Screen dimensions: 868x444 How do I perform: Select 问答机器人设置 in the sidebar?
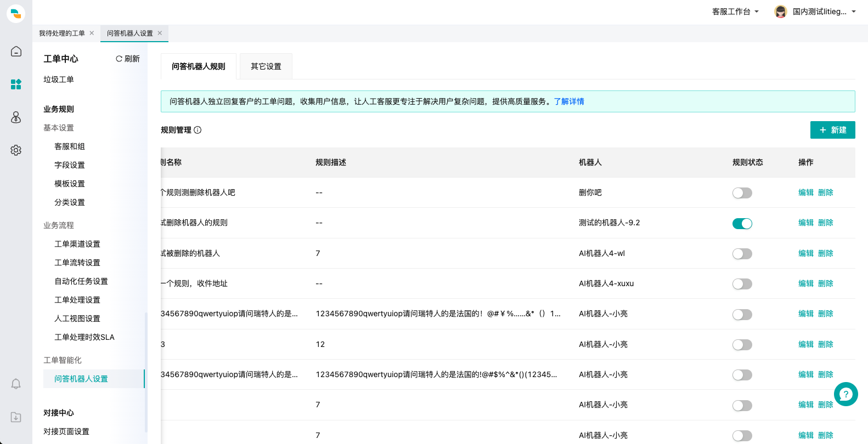pos(93,379)
